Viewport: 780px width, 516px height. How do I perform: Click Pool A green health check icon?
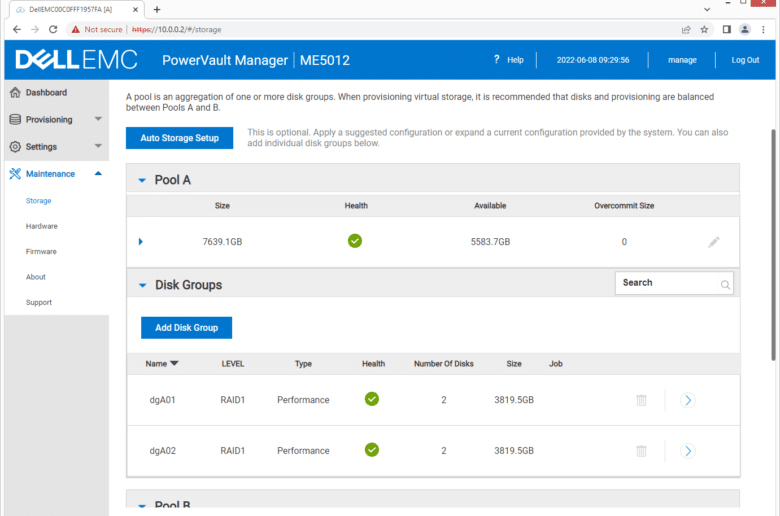355,241
